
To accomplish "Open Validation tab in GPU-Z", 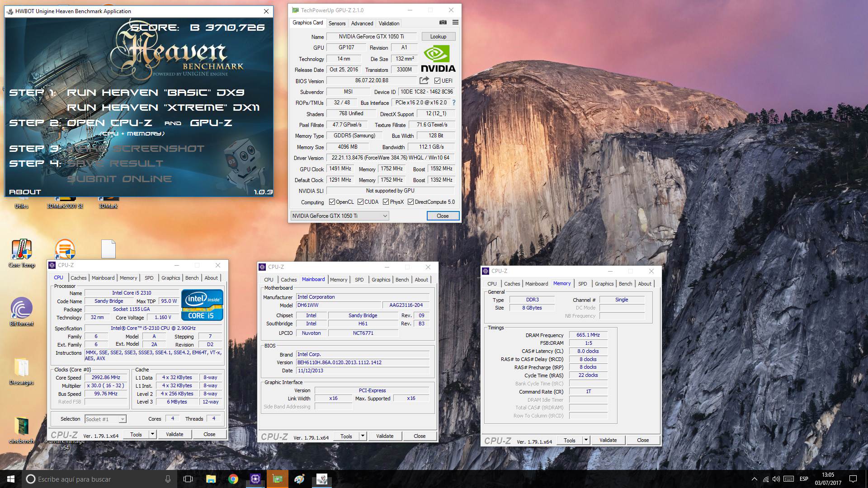I will point(389,23).
